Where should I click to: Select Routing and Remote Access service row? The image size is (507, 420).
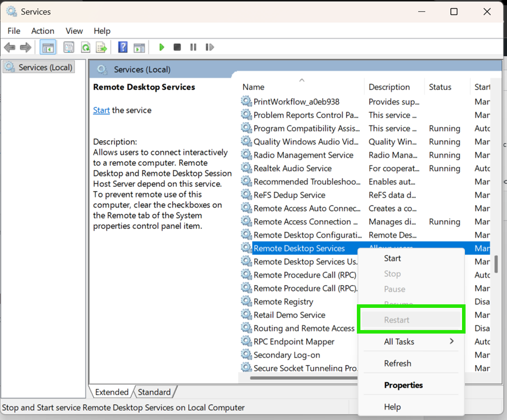299,328
